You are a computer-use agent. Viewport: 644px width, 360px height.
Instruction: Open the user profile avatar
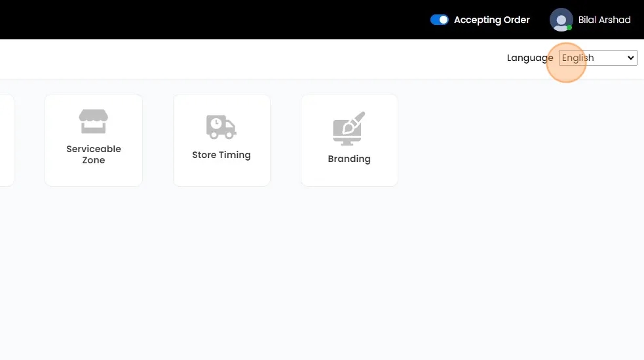[x=561, y=20]
